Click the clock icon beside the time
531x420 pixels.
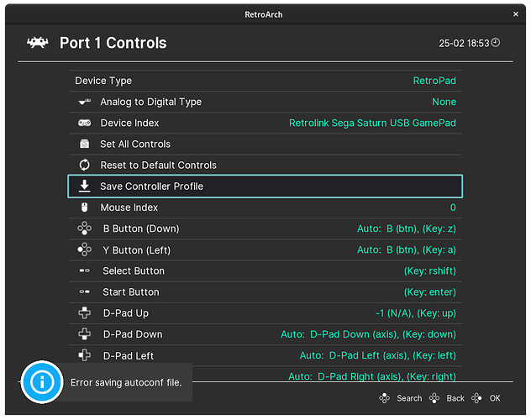[496, 43]
